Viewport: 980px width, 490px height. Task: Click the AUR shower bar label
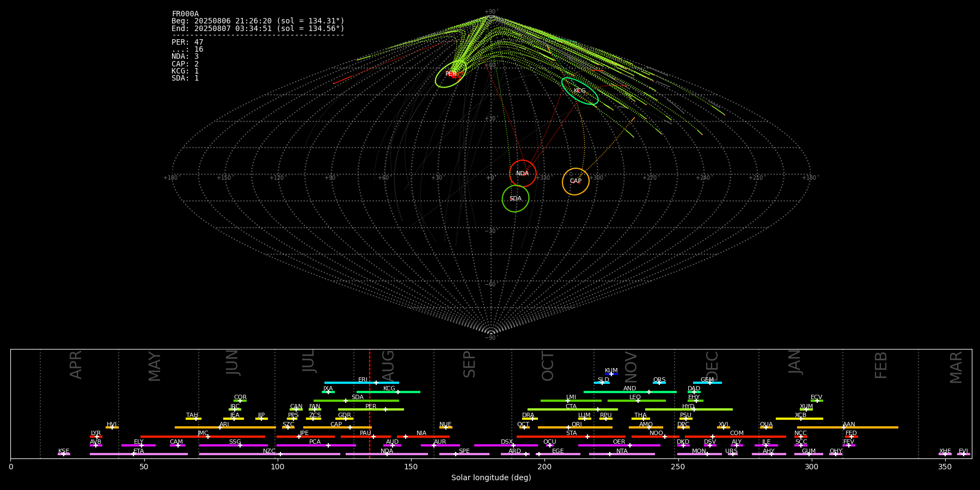coord(440,442)
